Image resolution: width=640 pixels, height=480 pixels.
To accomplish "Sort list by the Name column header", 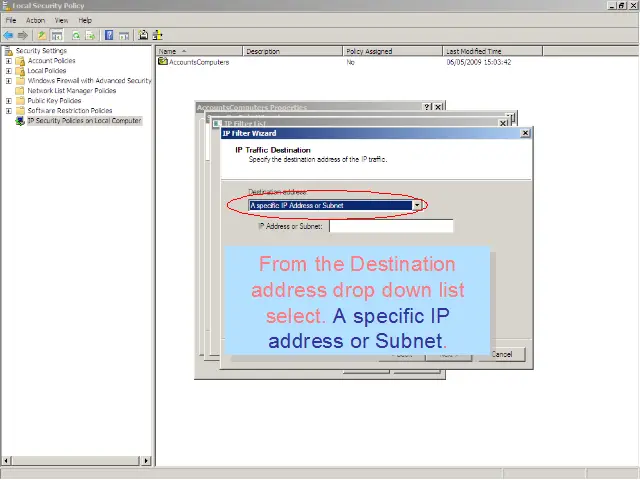I will pyautogui.click(x=197, y=51).
